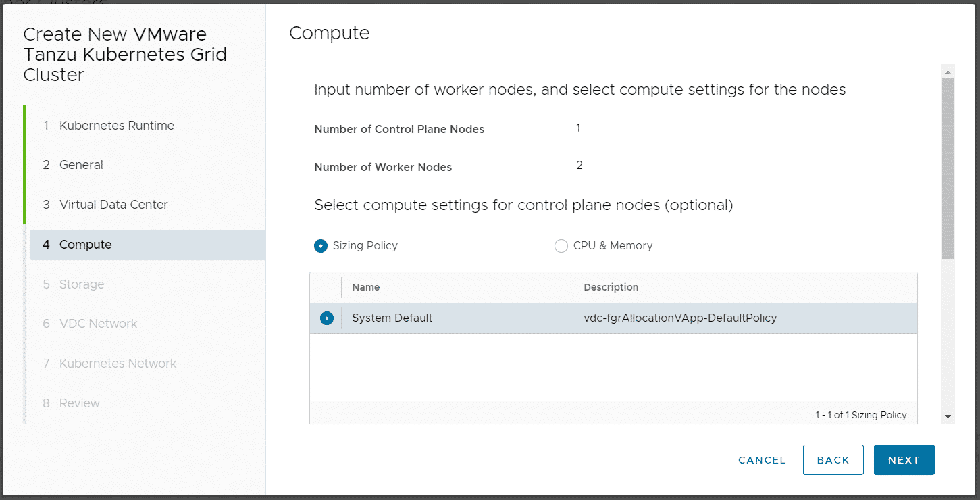Image resolution: width=980 pixels, height=500 pixels.
Task: Click the scrollbar up arrow
Action: click(x=948, y=72)
